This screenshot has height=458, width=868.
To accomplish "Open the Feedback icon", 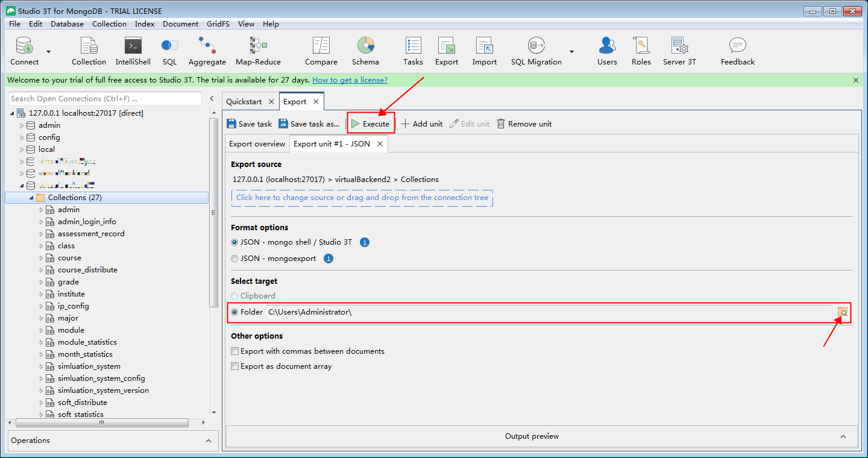I will (737, 51).
